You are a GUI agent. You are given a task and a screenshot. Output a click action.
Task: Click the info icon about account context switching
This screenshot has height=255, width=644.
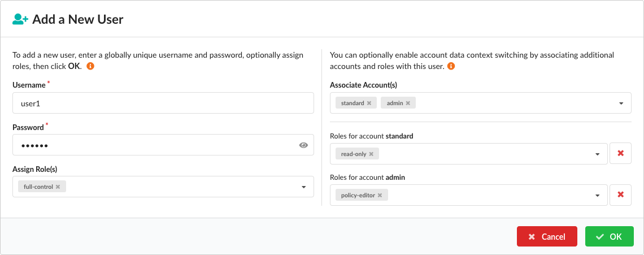[x=451, y=66]
